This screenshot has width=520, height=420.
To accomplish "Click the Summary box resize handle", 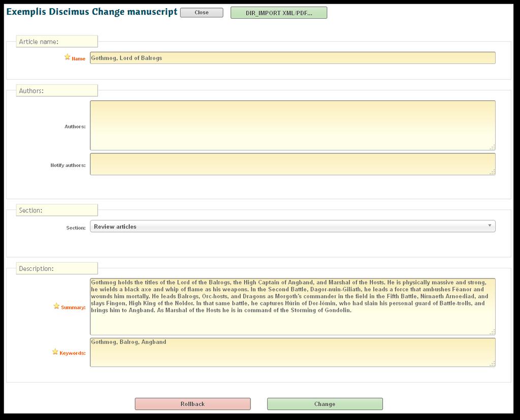I will 493,332.
